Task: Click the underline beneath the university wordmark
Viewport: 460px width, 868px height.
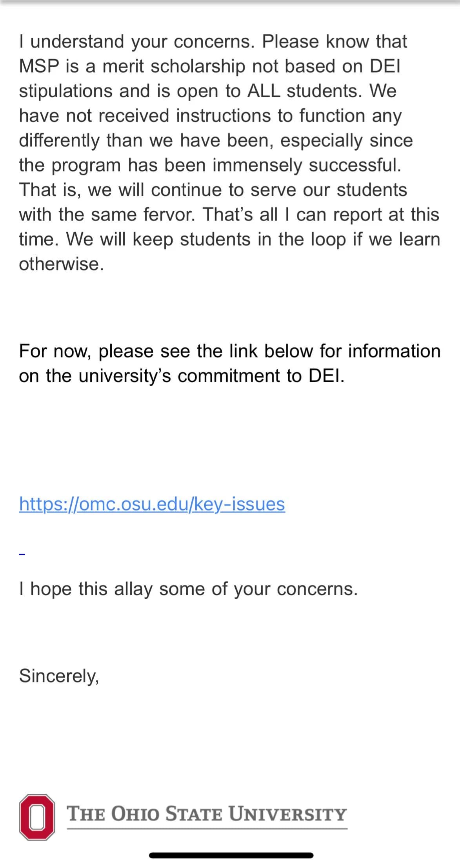Action: coord(207,828)
